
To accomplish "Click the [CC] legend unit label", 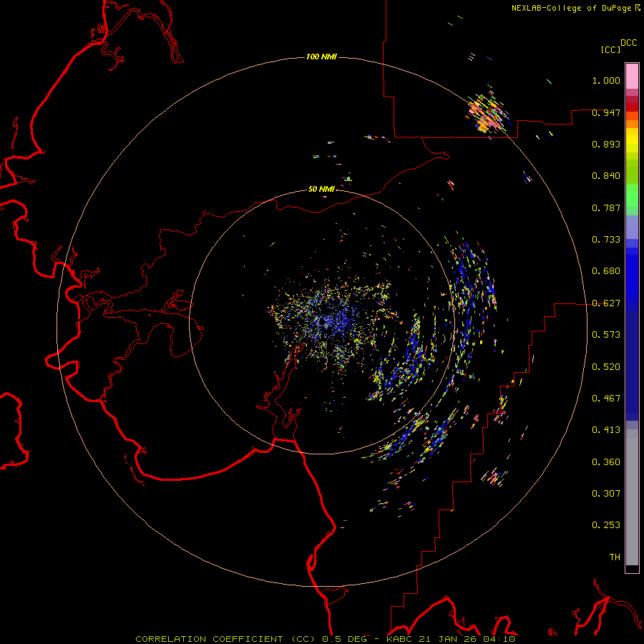I will 610,49.
